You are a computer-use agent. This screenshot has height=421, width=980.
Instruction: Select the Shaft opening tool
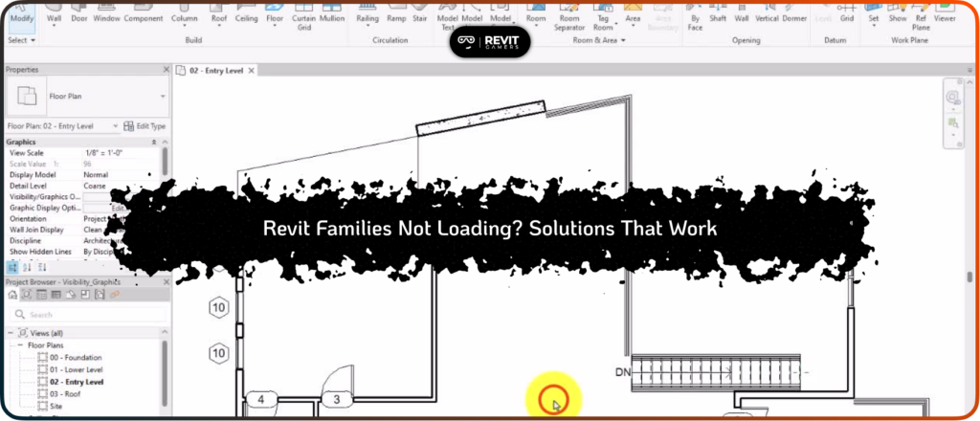click(x=718, y=13)
